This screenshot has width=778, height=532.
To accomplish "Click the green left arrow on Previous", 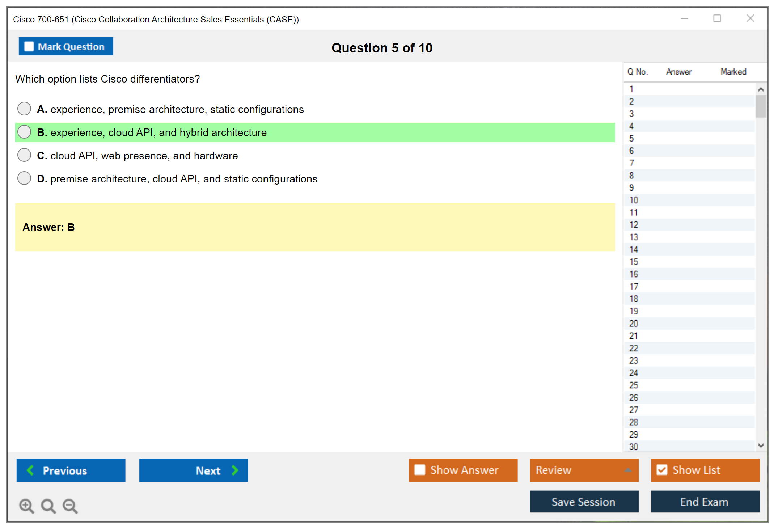I will pos(30,470).
